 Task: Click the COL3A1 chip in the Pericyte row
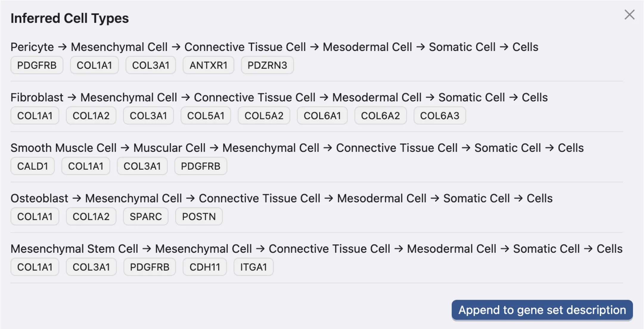150,65
